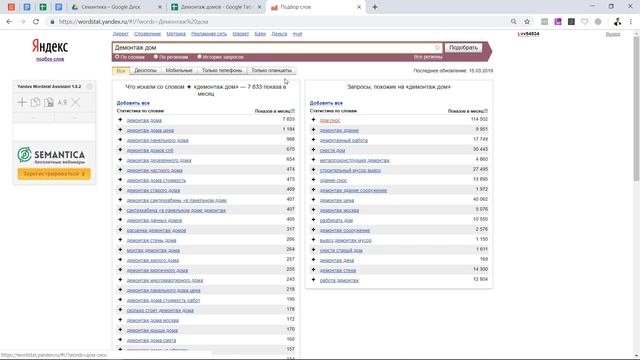Screen dimensions: 640x360
Task: Add 'демонтаж деревянного дома' with its plus icon
Action: [120, 160]
